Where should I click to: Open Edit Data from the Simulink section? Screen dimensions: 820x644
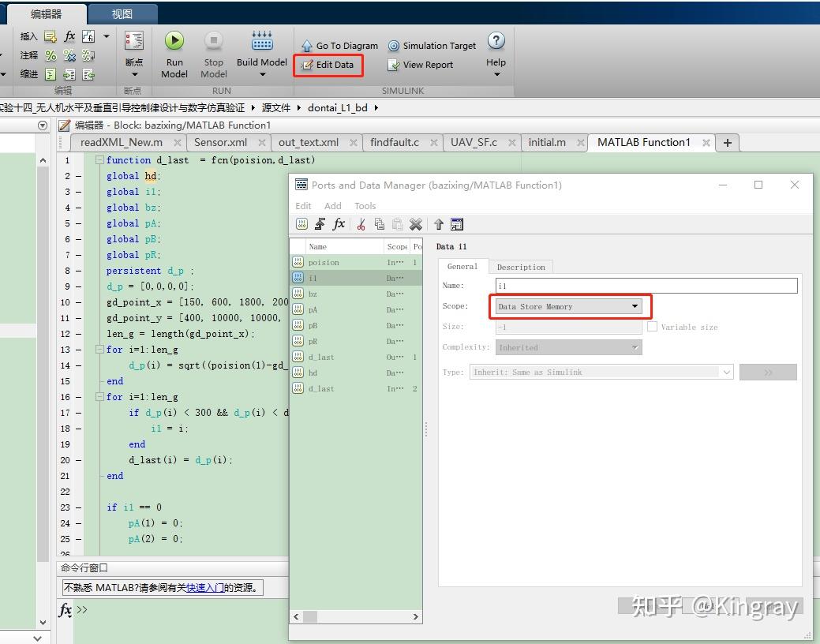[x=328, y=65]
